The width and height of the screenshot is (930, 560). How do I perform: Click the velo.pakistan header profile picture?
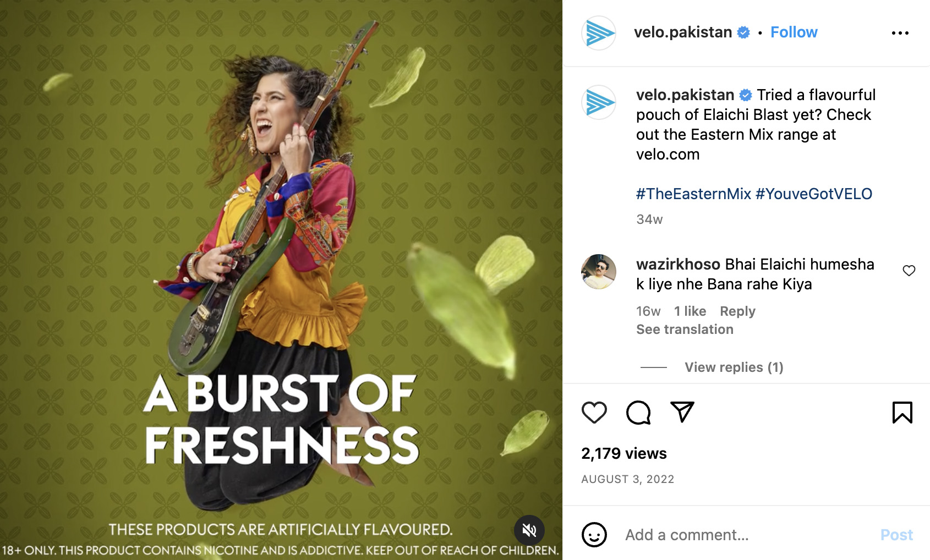point(599,33)
